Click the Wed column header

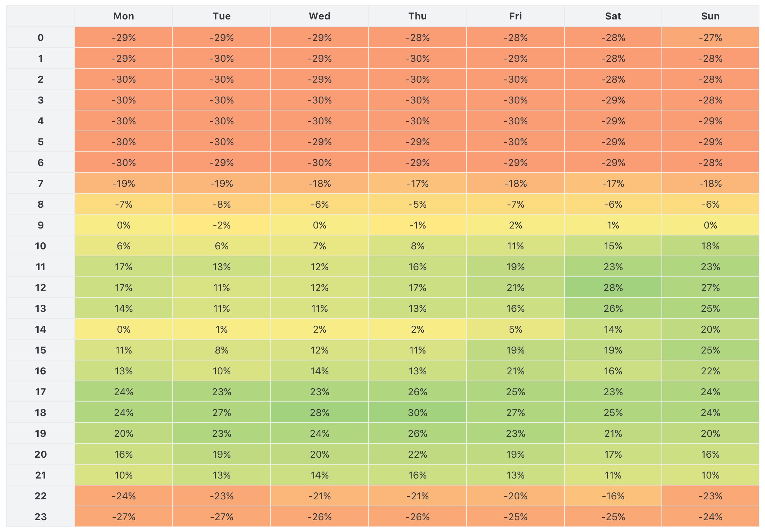point(320,16)
